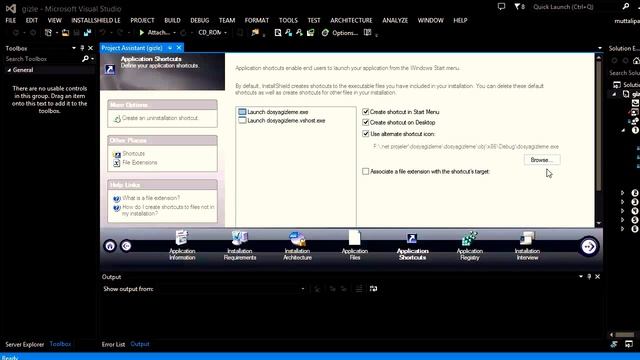Screen dimensions: 640x360
Task: Go to the Project Assistant home page
Action: point(110,246)
